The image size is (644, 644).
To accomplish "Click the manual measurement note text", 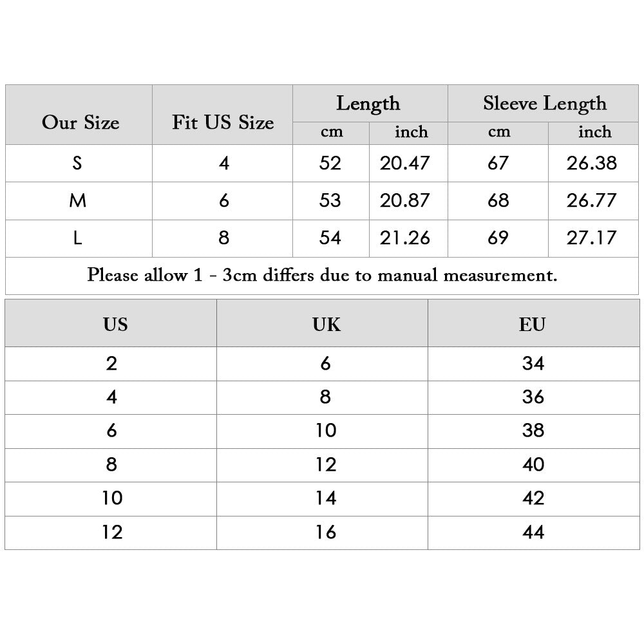I will pos(322,276).
